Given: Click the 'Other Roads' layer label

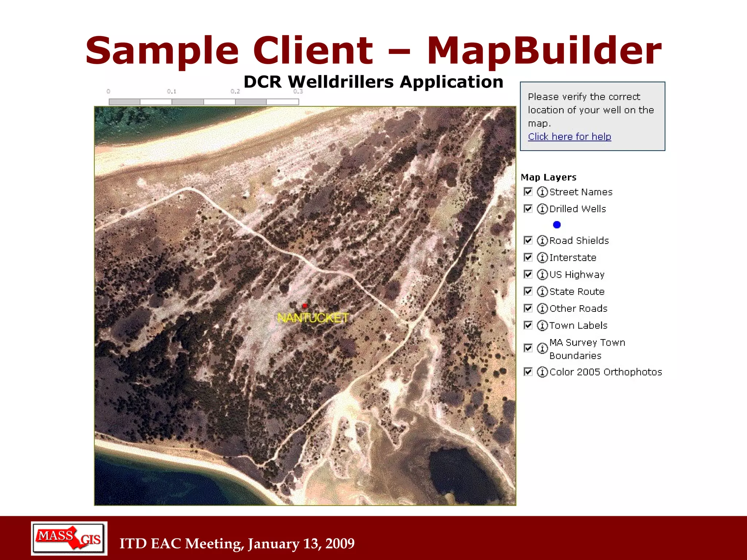Looking at the screenshot, I should pos(578,308).
